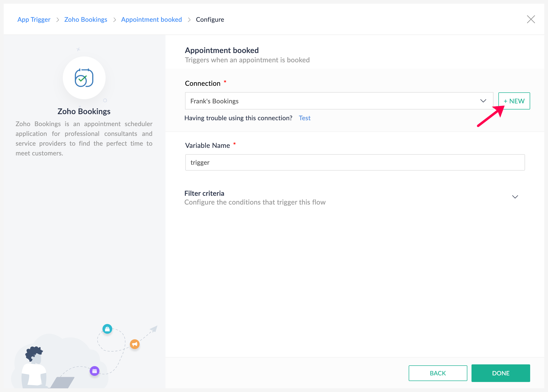Close the configure dialog with X
The height and width of the screenshot is (392, 548).
click(x=531, y=19)
